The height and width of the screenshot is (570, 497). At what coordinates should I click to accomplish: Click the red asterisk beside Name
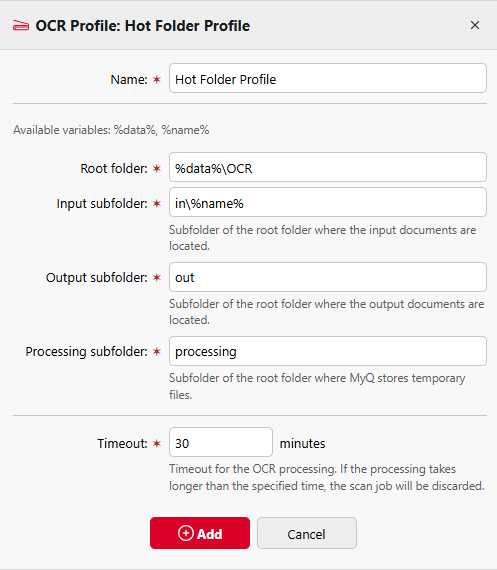pos(157,79)
